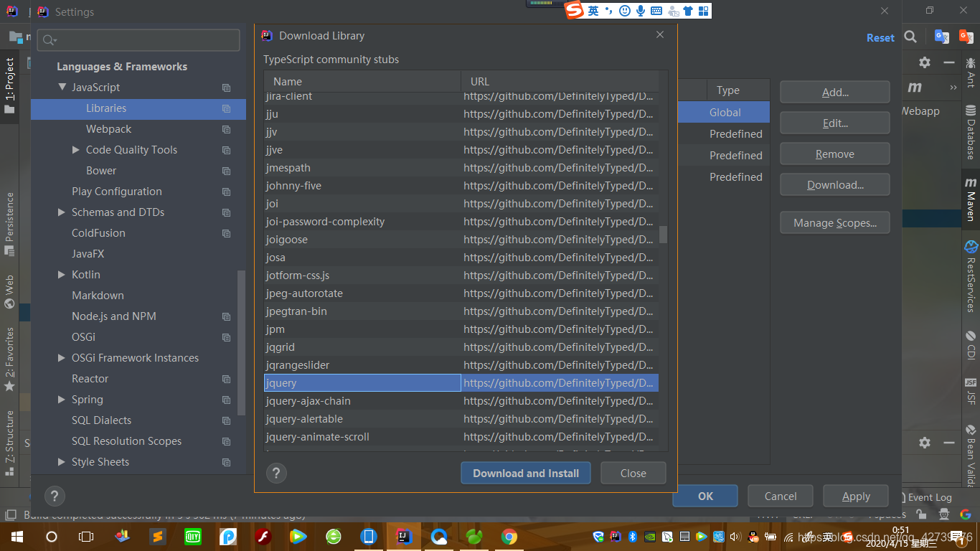
Task: Open Bower settings page
Action: pos(101,171)
